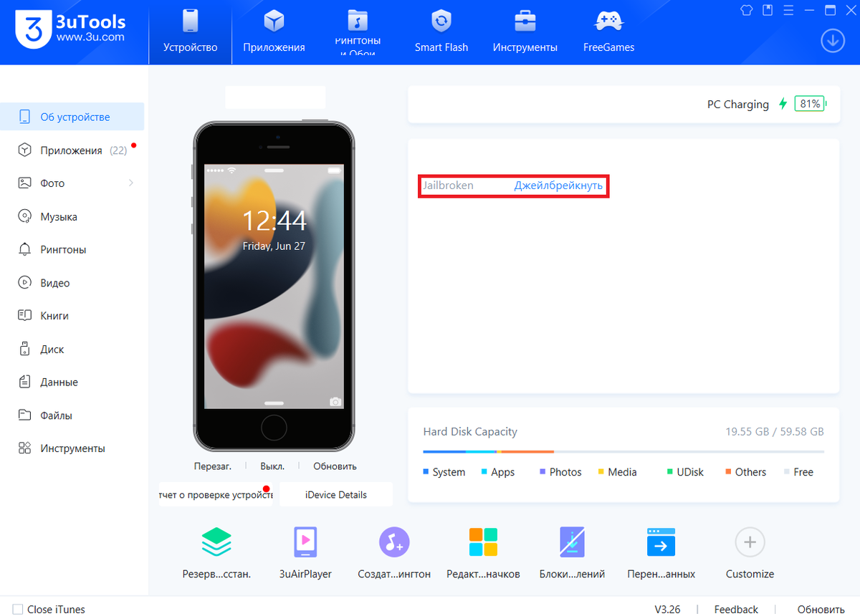Select Книги in sidebar

click(72, 316)
